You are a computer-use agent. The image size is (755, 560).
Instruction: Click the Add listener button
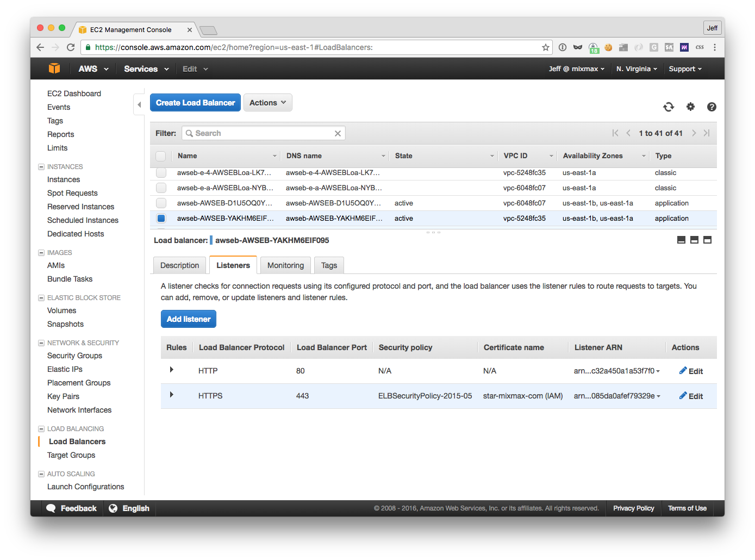coord(189,319)
